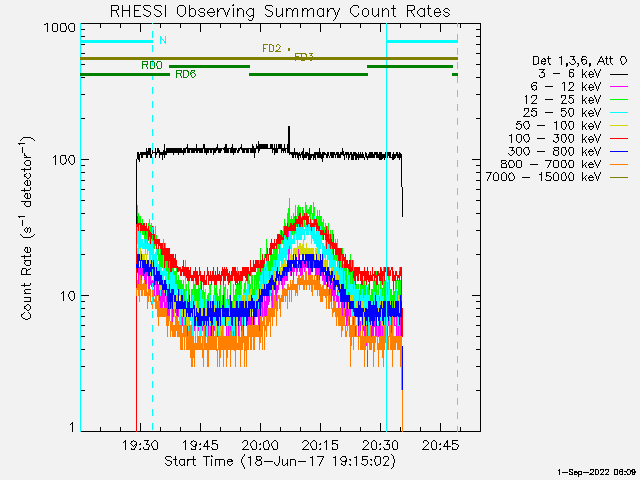Screen dimensions: 640x480
Task: Click the black 3 - 6 keV legend line
Action: pos(619,75)
